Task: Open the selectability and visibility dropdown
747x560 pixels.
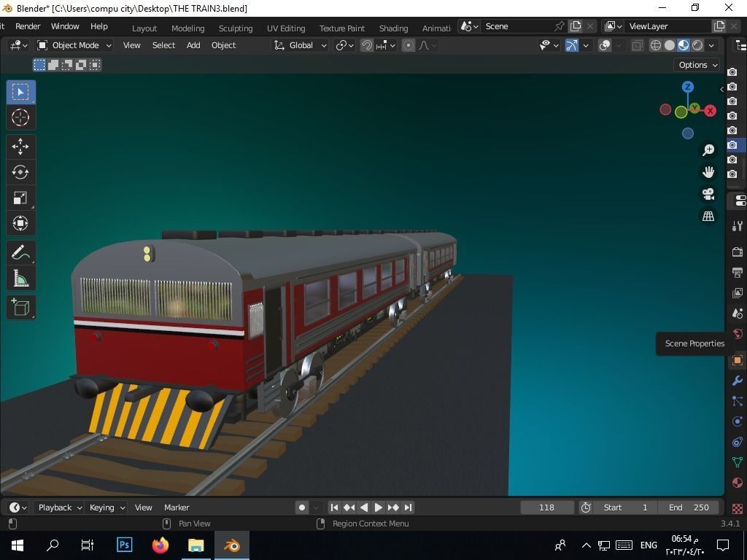Action: coord(549,45)
